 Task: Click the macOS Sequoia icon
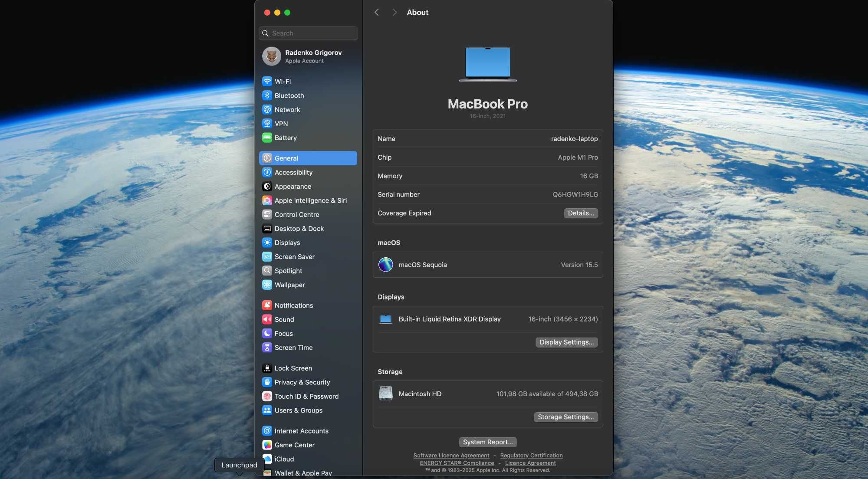(x=385, y=265)
